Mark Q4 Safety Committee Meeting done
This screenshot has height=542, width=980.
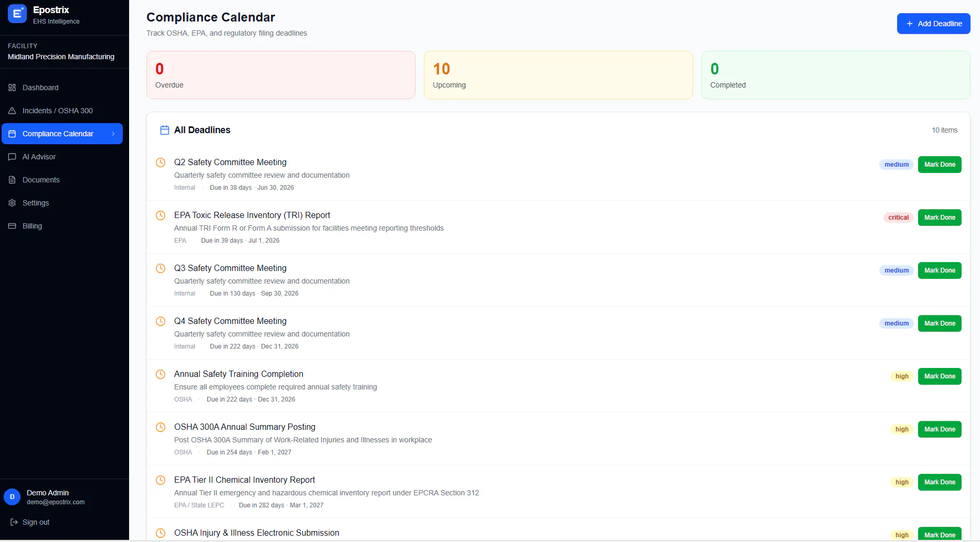pyautogui.click(x=940, y=323)
